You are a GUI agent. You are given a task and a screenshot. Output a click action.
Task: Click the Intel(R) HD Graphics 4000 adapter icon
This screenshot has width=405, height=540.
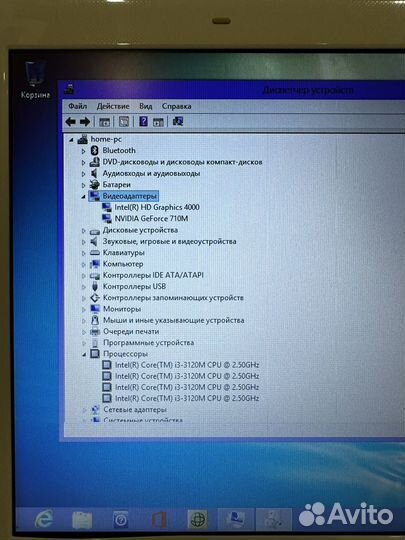coord(107,207)
